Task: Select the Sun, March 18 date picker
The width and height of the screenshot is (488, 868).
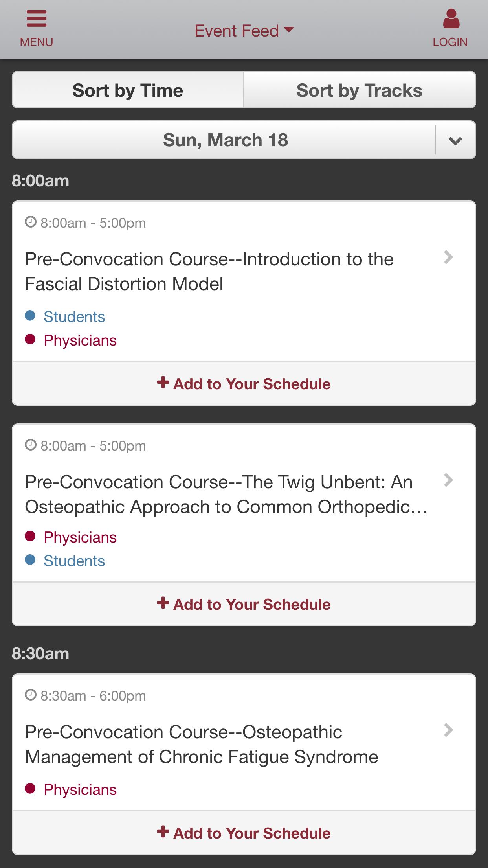Action: (x=225, y=140)
